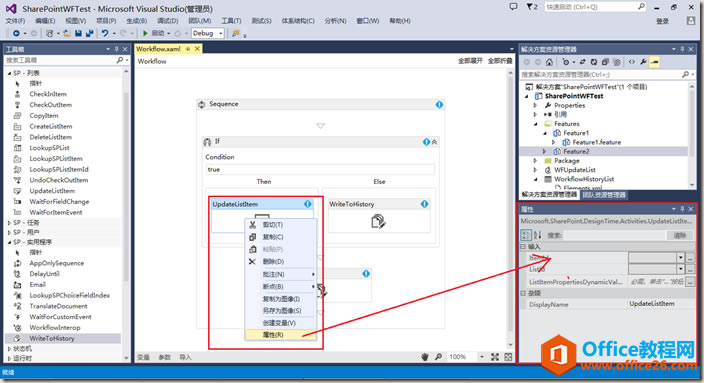The image size is (704, 383).
Task: Click the Save All toolbar icon
Action: point(89,33)
